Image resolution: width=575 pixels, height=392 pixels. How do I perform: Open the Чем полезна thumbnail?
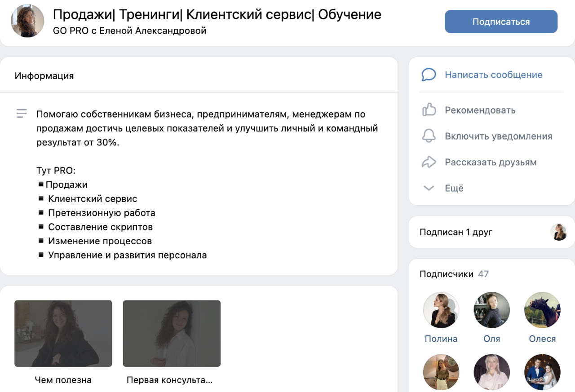[x=63, y=333]
